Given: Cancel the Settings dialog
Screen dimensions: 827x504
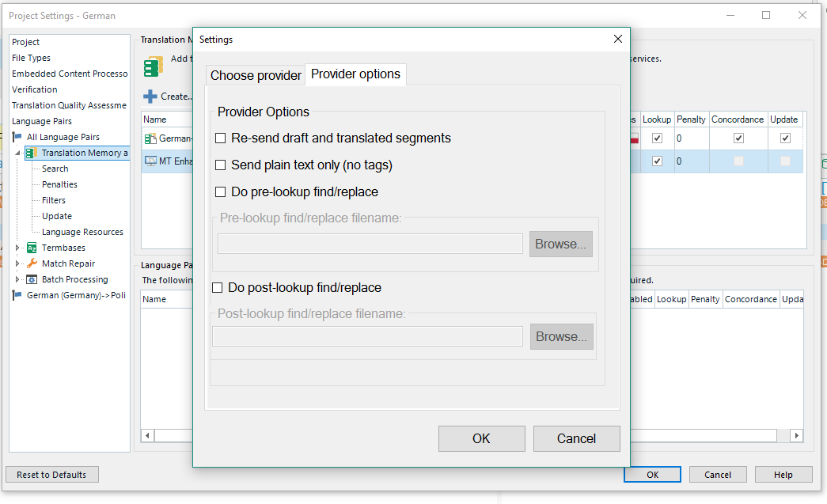Looking at the screenshot, I should (575, 438).
